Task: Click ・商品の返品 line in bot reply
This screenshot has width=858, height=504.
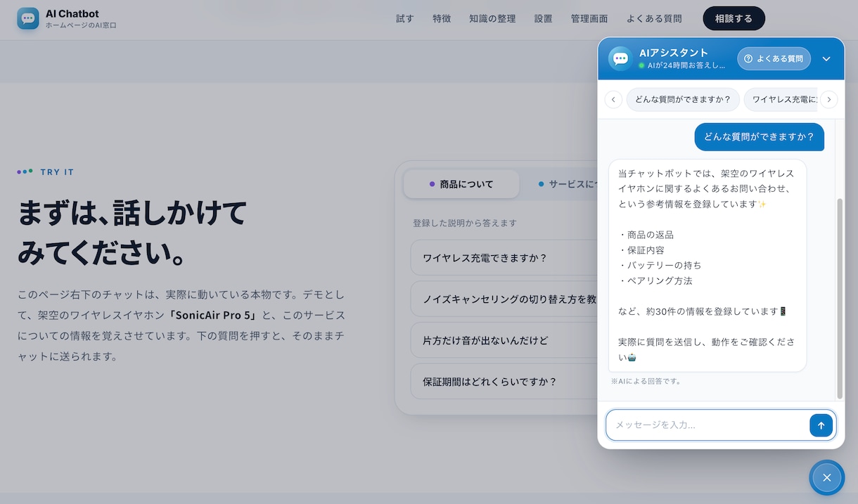Action: 646,235
